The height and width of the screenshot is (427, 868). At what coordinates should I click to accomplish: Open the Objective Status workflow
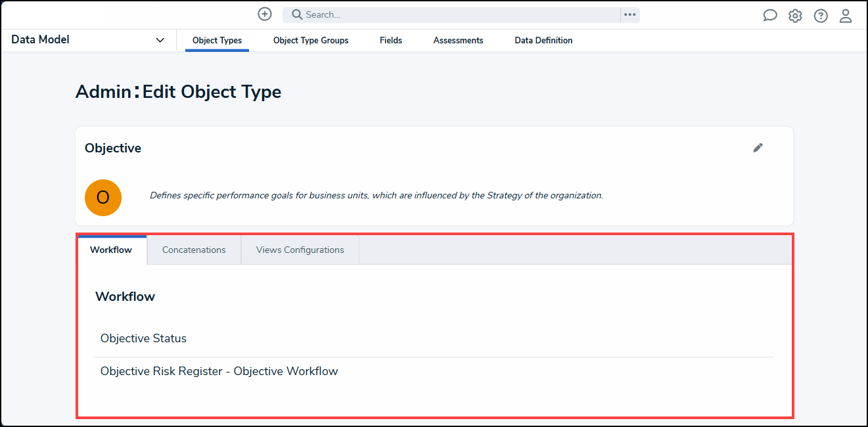click(x=143, y=338)
